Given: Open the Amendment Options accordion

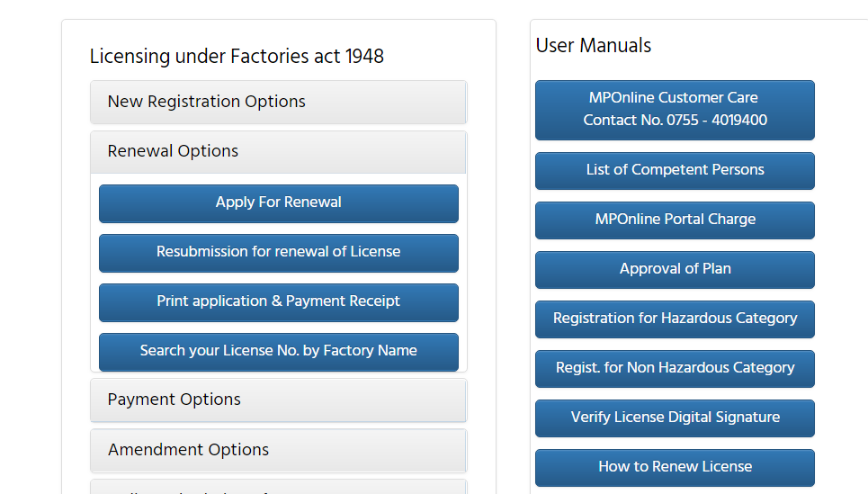Looking at the screenshot, I should click(x=278, y=450).
